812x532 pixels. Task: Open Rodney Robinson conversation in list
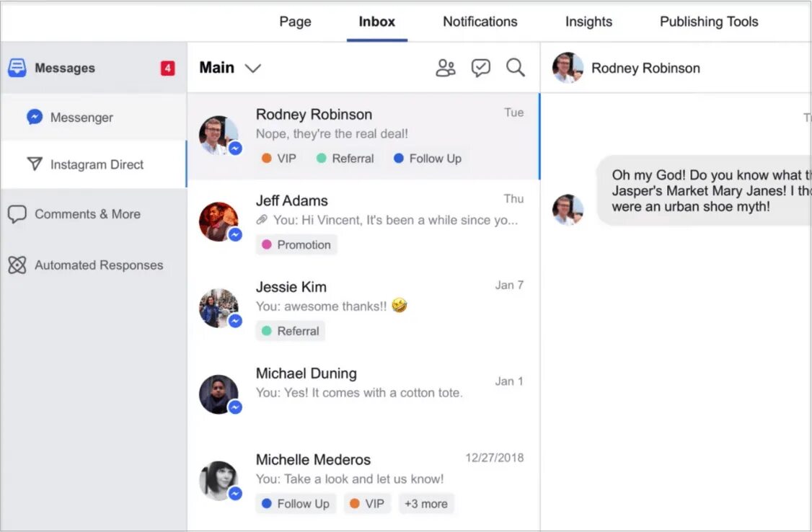point(363,137)
